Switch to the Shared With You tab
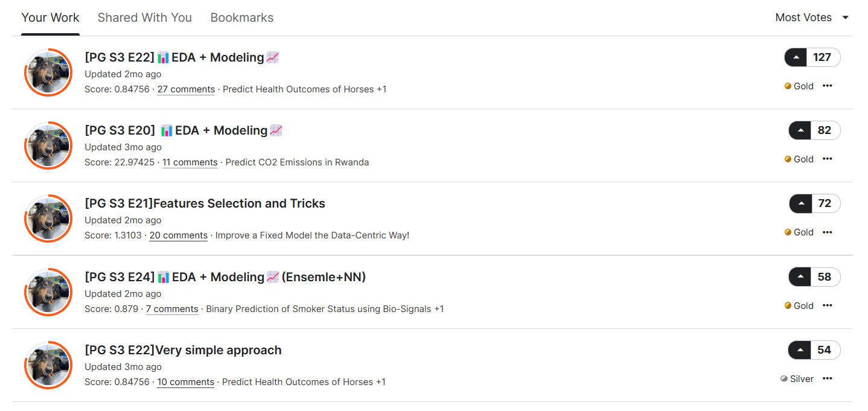Image resolution: width=868 pixels, height=411 pixels. tap(145, 18)
